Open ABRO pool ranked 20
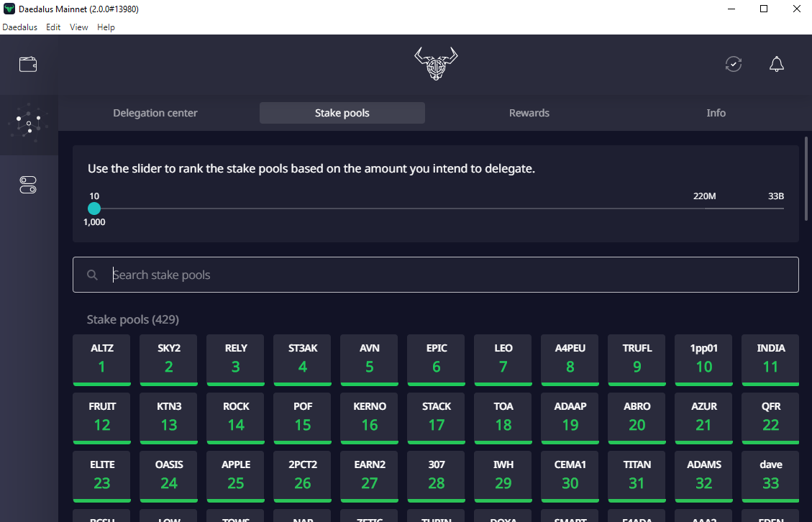The image size is (812, 522). tap(637, 418)
